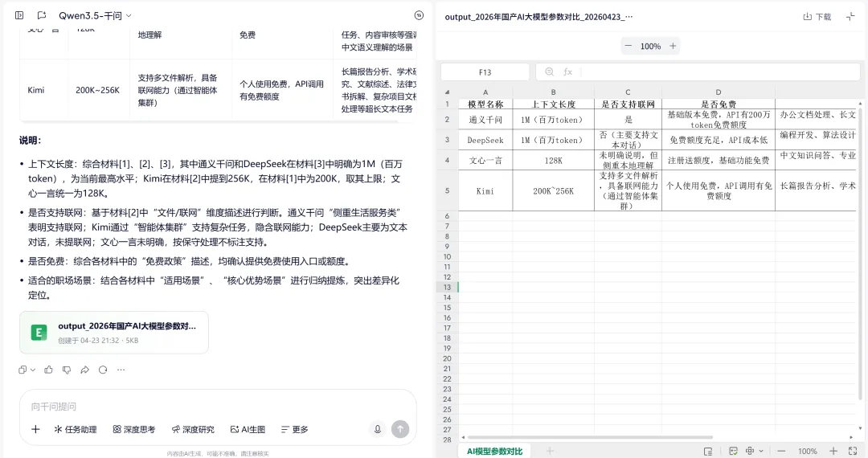Select the AI生图 option
868x458 pixels.
tap(248, 429)
